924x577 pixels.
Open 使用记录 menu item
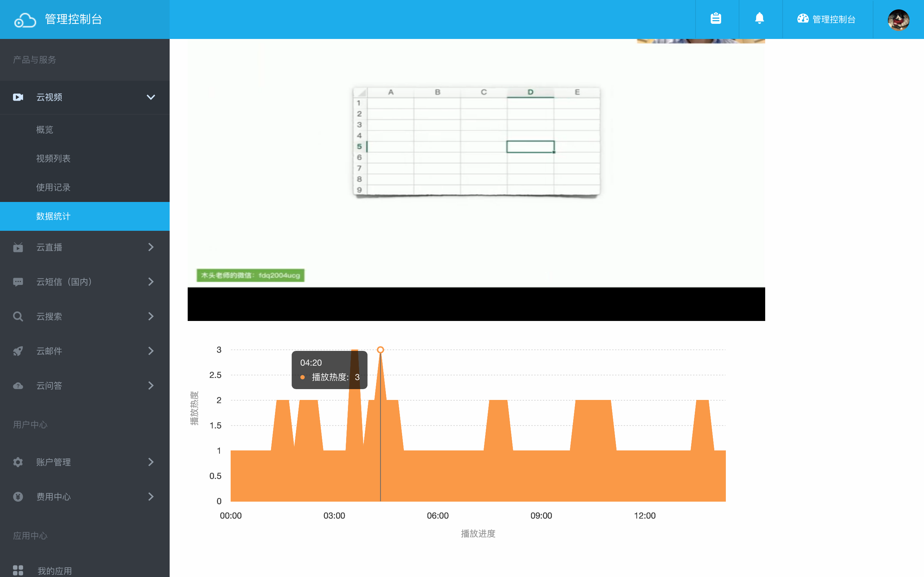click(x=53, y=188)
